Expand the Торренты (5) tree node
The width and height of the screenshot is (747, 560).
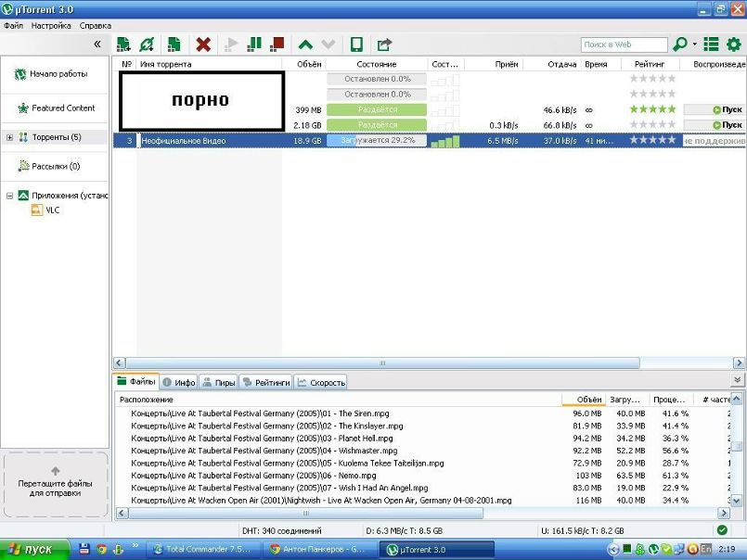[9, 137]
